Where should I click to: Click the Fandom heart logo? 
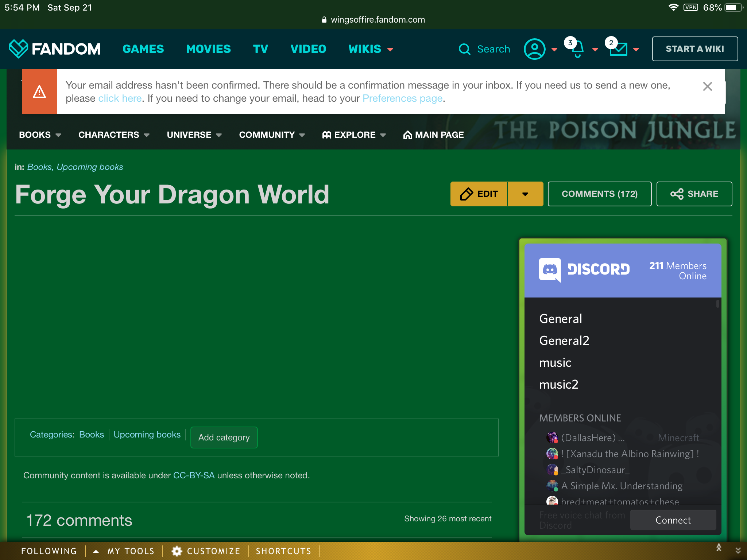(x=18, y=49)
